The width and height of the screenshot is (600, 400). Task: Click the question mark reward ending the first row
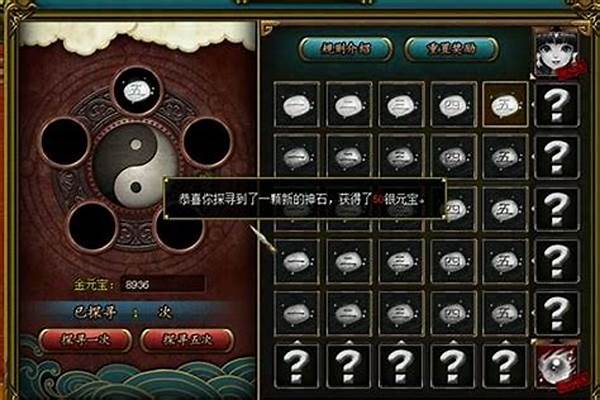click(x=556, y=104)
